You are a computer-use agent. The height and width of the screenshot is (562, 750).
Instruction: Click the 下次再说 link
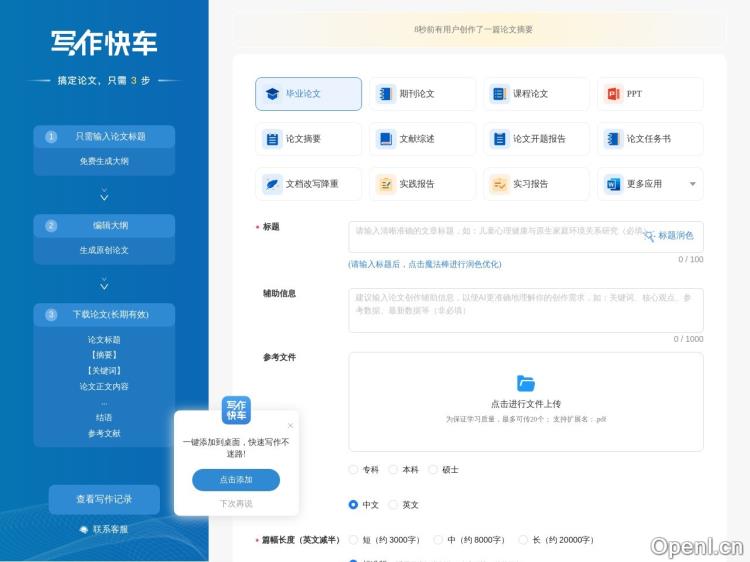tap(236, 504)
